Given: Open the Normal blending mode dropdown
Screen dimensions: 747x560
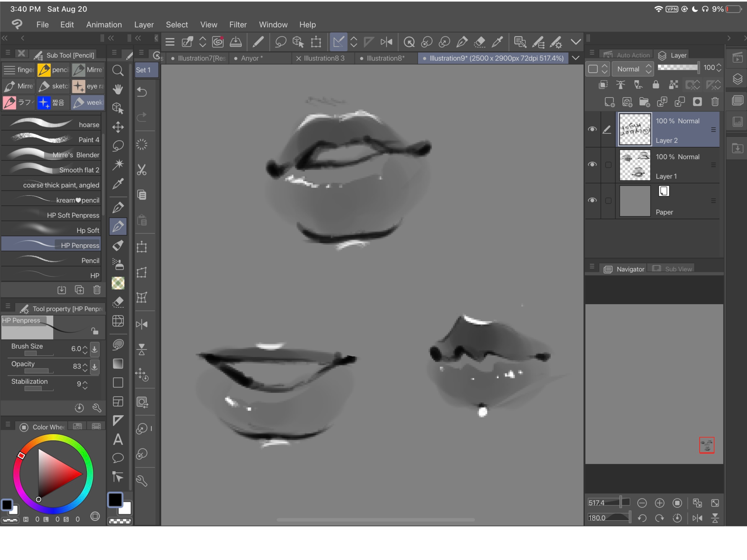Looking at the screenshot, I should 633,69.
